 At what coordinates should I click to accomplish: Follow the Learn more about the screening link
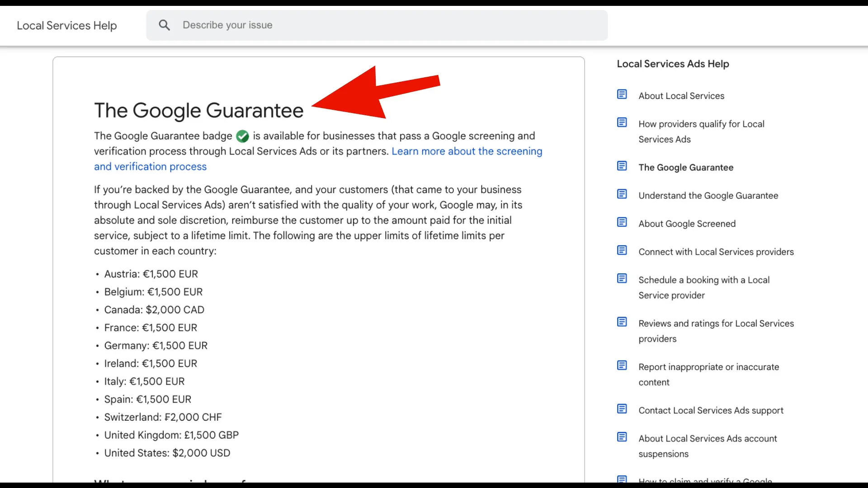(x=467, y=151)
